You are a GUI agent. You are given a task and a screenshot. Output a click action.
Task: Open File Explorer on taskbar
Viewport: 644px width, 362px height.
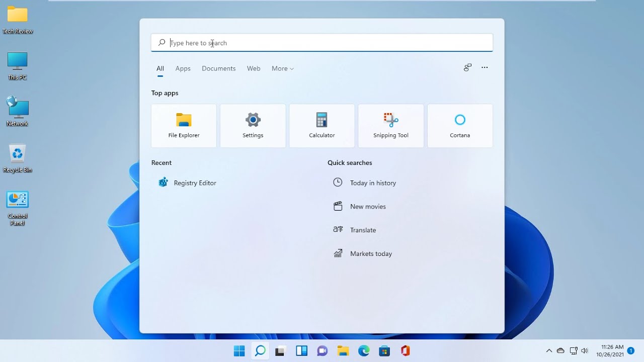point(343,351)
